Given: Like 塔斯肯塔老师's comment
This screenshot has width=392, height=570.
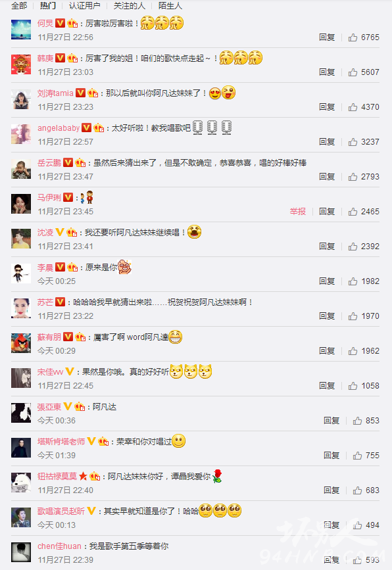Looking at the screenshot, I should click(x=357, y=456).
